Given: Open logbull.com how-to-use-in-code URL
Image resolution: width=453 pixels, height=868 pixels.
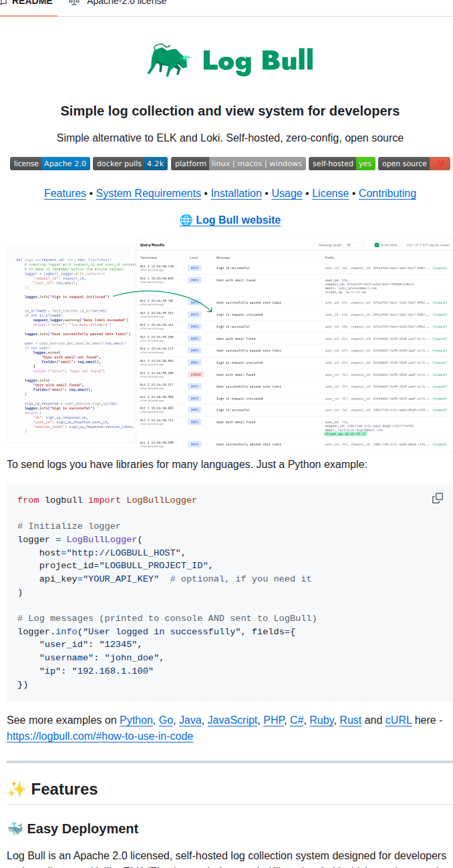Looking at the screenshot, I should point(100,736).
